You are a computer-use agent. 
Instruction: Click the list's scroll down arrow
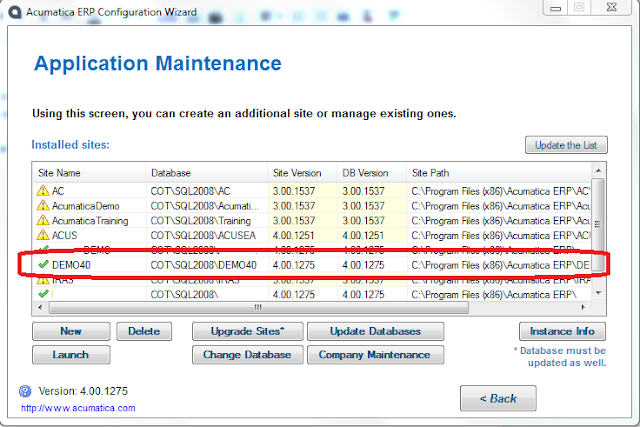coord(598,293)
